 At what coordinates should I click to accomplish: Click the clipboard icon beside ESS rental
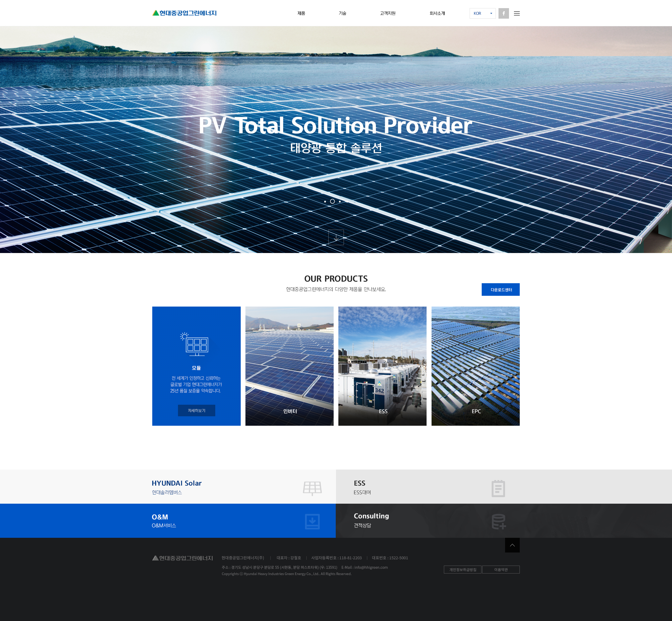[498, 488]
